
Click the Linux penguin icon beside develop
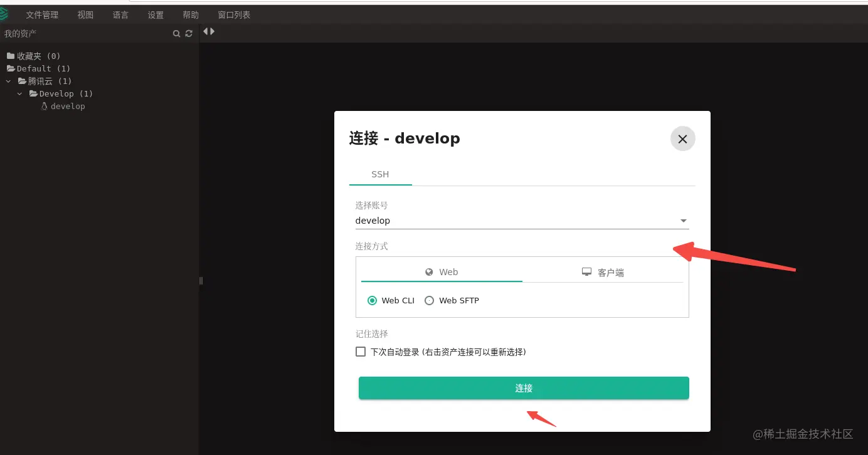[45, 107]
